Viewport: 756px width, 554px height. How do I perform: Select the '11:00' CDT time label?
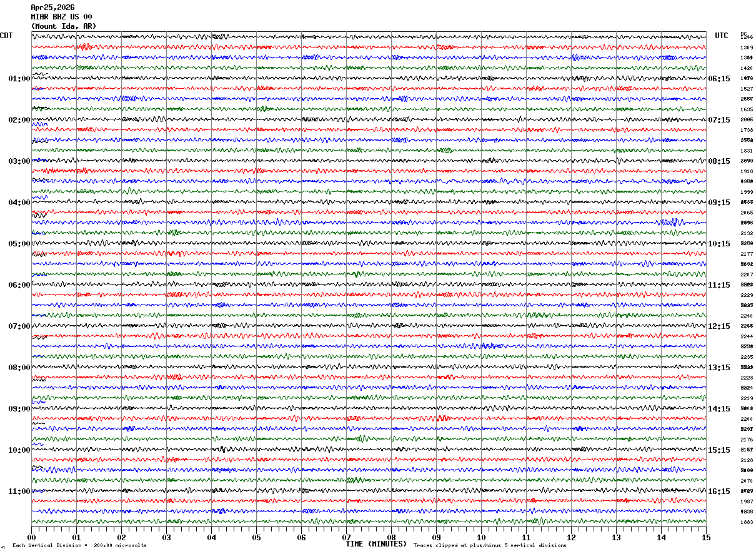pos(19,491)
